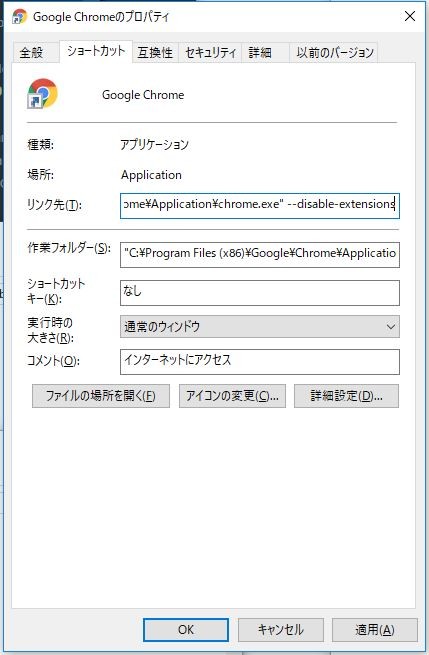
Task: Focus the 作業フォルダー input field
Action: tap(260, 254)
